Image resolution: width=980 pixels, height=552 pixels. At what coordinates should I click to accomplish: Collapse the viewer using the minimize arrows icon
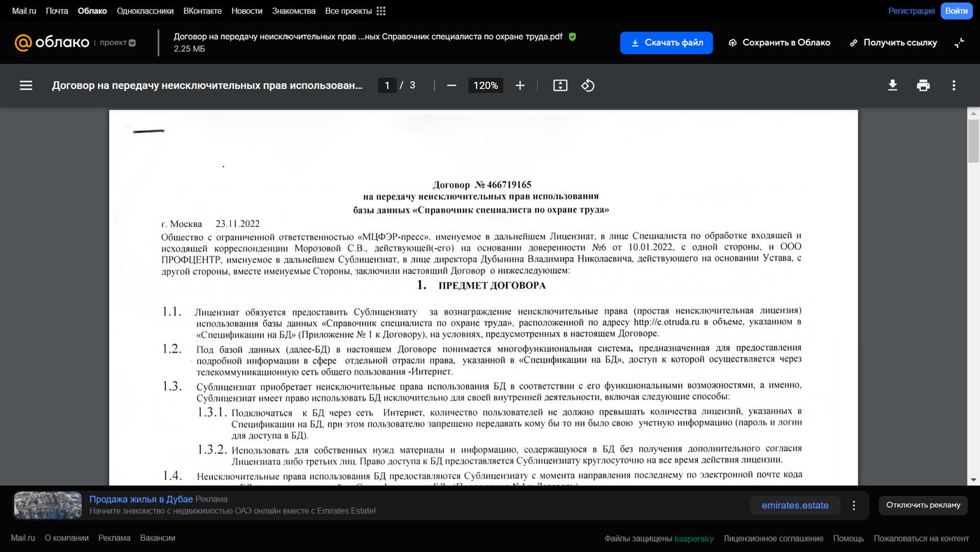point(959,43)
